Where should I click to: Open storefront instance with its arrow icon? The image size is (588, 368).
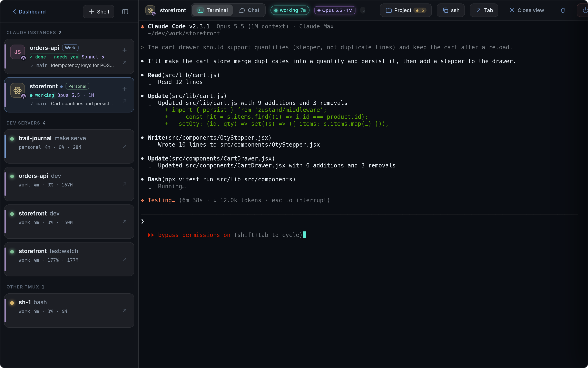click(124, 101)
